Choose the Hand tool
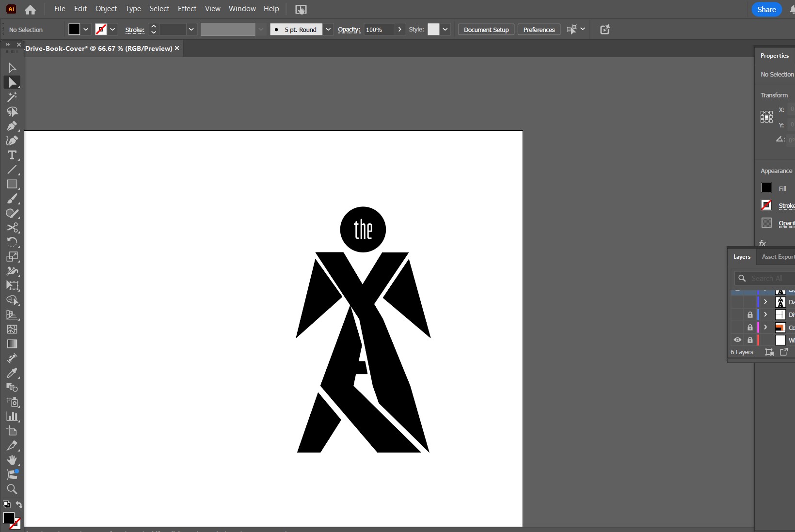This screenshot has width=795, height=532. [12, 460]
